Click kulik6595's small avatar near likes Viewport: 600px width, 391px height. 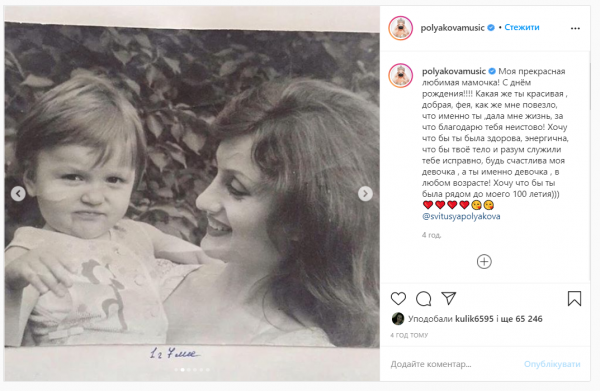[398, 319]
